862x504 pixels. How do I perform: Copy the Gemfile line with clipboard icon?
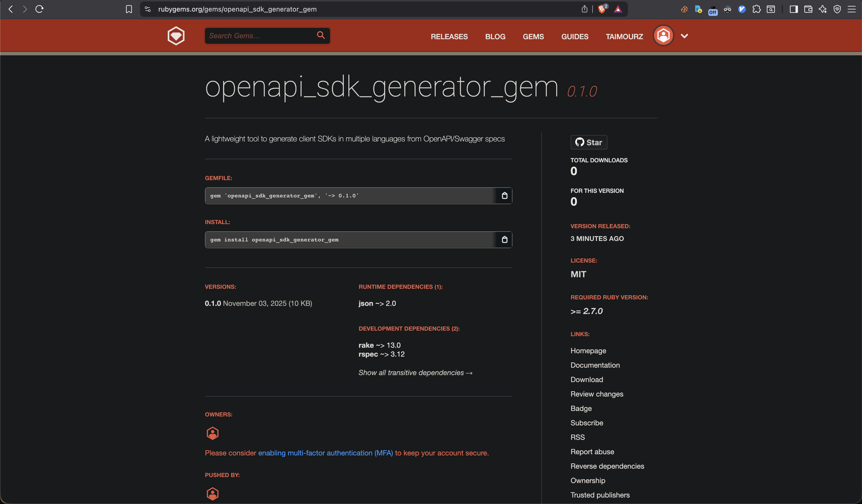[504, 195]
